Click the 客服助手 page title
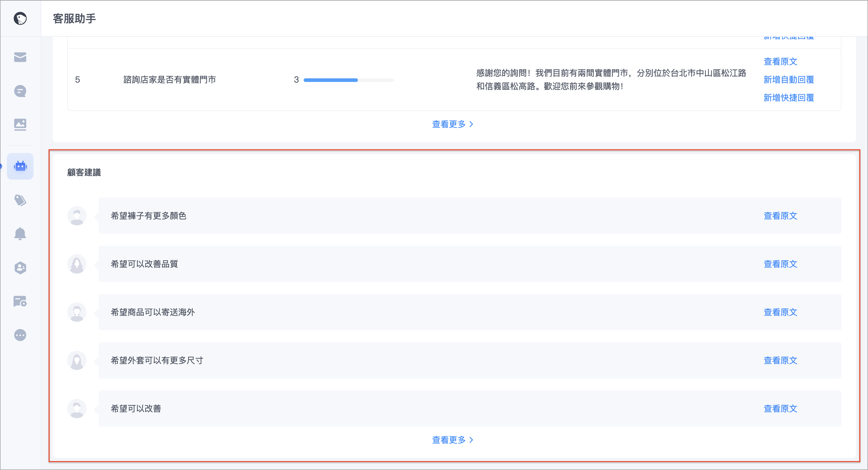Viewport: 868px width, 470px height. 74,18
